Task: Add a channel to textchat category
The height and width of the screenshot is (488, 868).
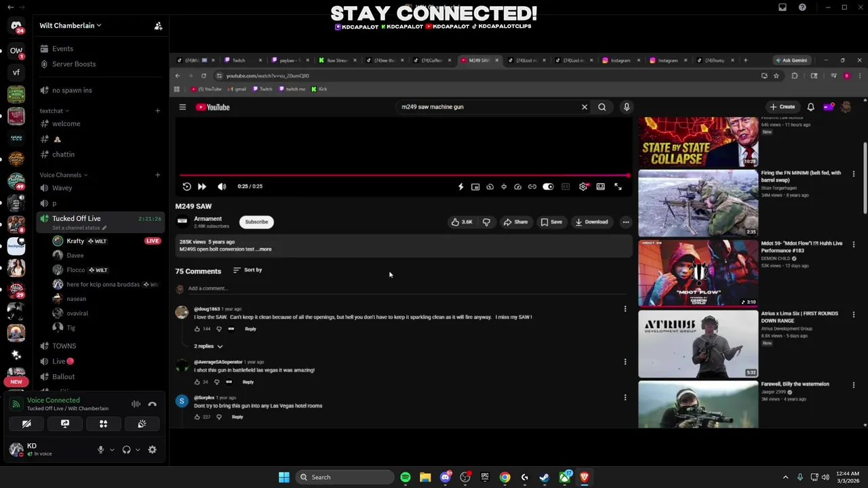Action: [x=157, y=110]
